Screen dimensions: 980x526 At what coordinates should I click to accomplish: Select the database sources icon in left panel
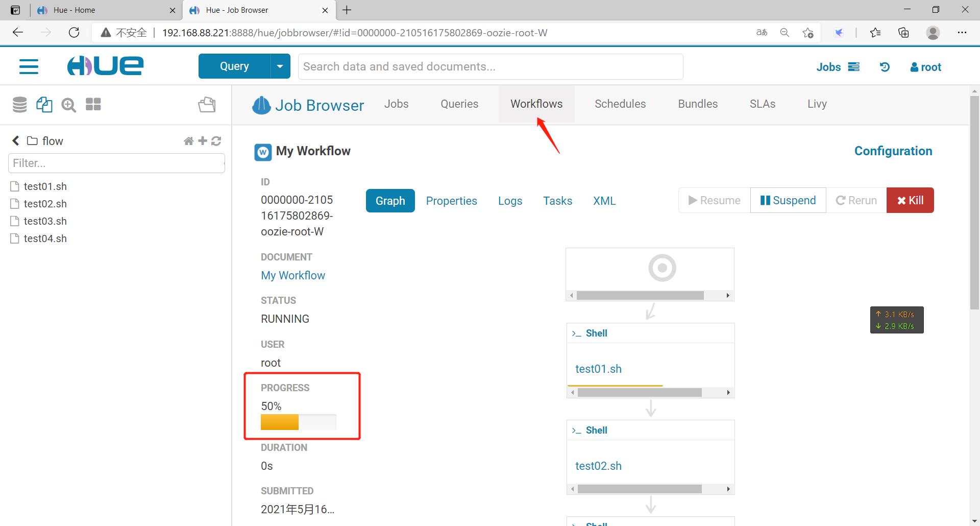tap(19, 105)
